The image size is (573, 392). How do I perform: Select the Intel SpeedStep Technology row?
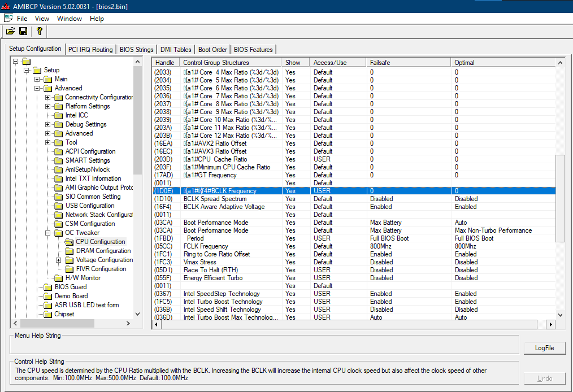354,294
